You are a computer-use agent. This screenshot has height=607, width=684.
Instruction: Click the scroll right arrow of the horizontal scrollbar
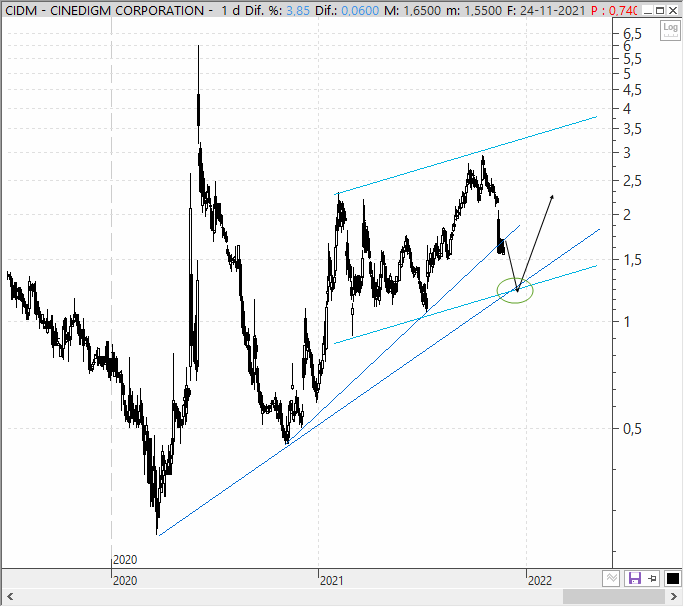(x=674, y=597)
